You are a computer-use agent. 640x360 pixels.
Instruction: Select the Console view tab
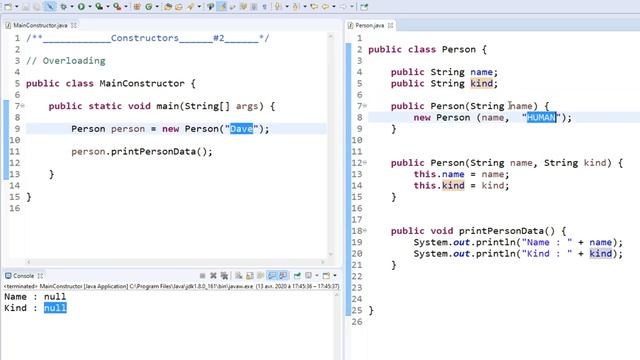pyautogui.click(x=23, y=276)
